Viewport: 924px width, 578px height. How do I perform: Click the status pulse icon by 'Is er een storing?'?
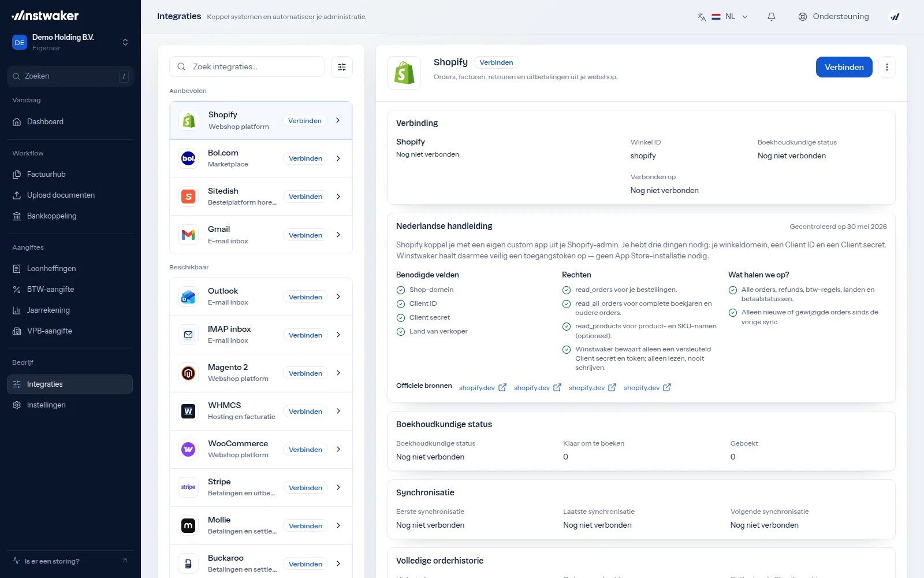click(x=16, y=561)
